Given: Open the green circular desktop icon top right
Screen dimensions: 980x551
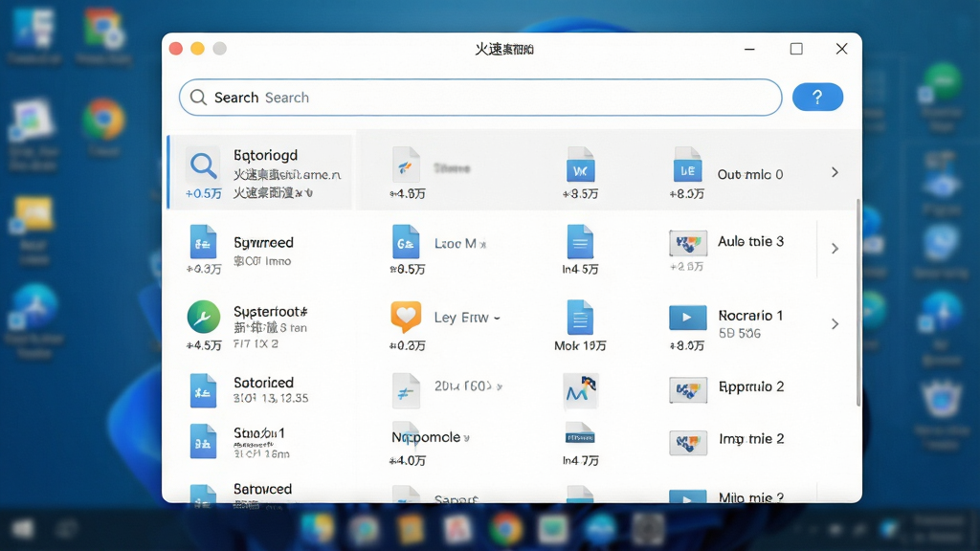Looking at the screenshot, I should tap(943, 80).
